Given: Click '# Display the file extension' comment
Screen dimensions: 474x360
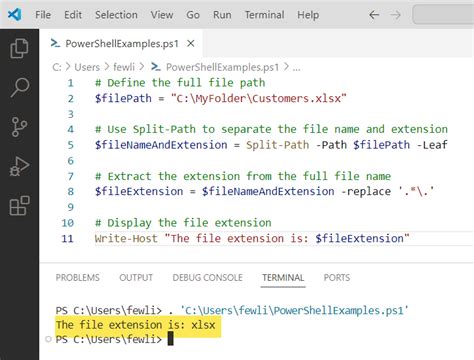Looking at the screenshot, I should pos(183,223).
